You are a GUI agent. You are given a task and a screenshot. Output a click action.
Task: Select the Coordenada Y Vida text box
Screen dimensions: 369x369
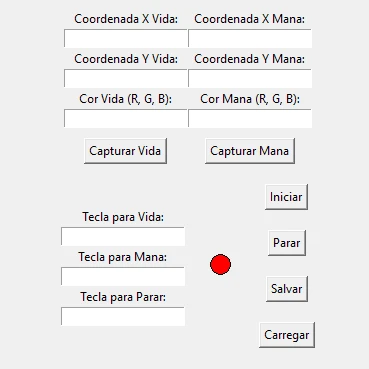[126, 78]
